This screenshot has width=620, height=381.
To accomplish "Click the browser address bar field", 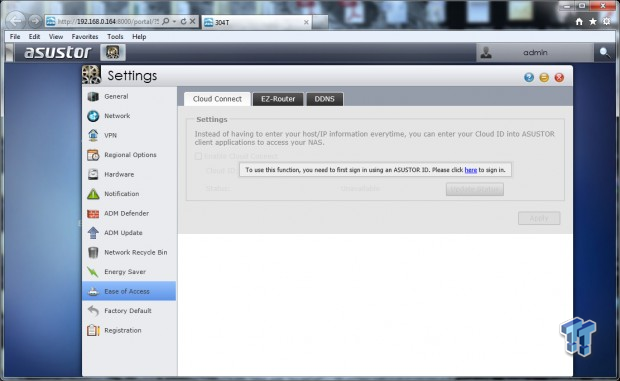I will 108,21.
